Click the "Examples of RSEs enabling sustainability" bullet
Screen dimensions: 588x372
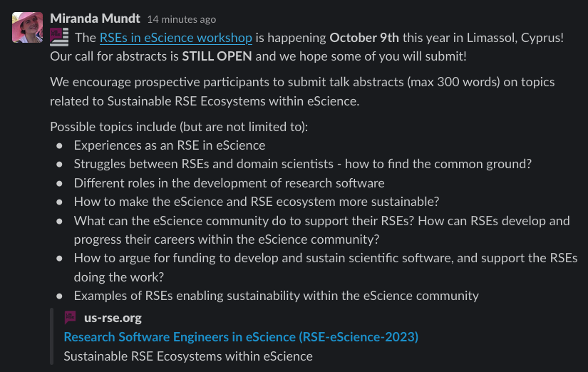pos(276,295)
